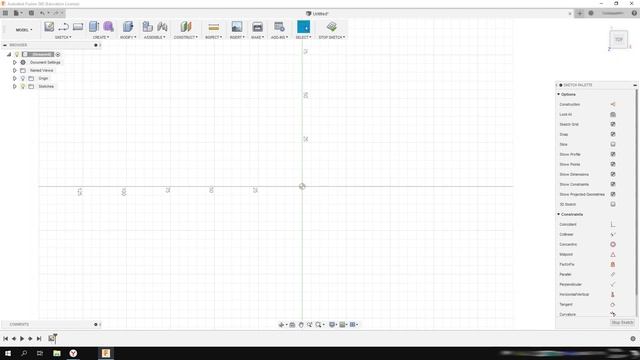Click the Stop Sketch button in palette
The width and height of the screenshot is (640, 360).
(x=622, y=322)
